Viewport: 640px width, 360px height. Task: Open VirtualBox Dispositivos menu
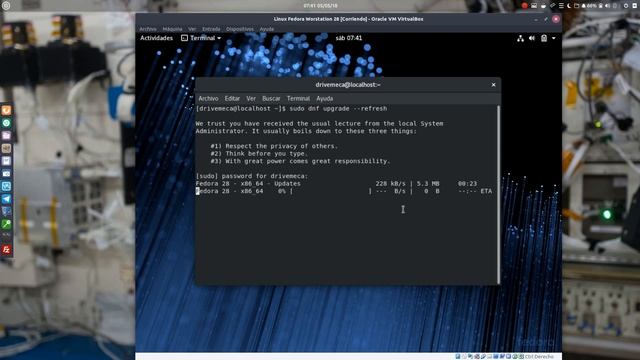(240, 29)
